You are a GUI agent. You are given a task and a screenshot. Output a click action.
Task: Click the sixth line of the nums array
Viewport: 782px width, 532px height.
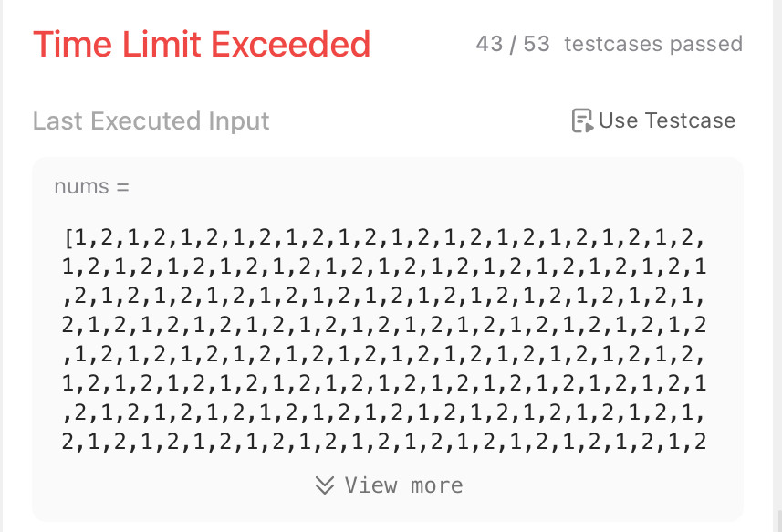click(384, 383)
